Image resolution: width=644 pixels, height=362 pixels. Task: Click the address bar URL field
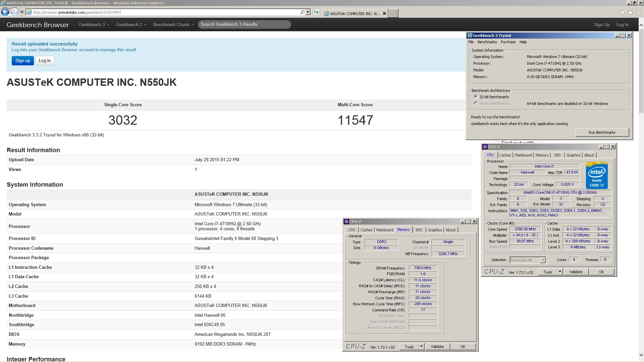coord(163,12)
